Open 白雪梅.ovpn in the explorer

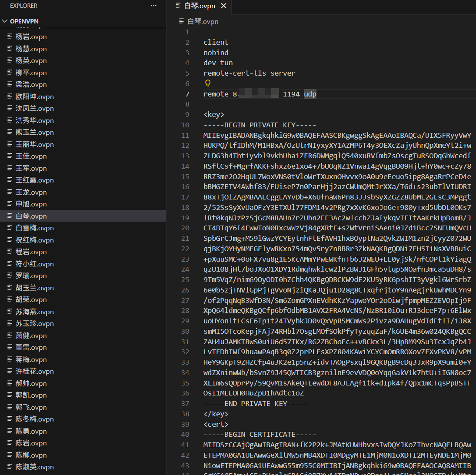click(35, 228)
